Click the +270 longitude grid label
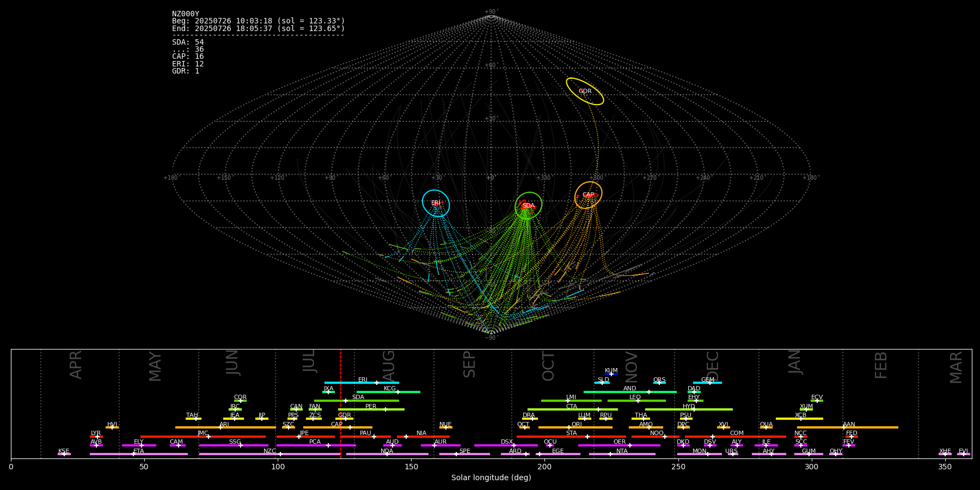Screen dimensions: 980x490 (x=650, y=177)
